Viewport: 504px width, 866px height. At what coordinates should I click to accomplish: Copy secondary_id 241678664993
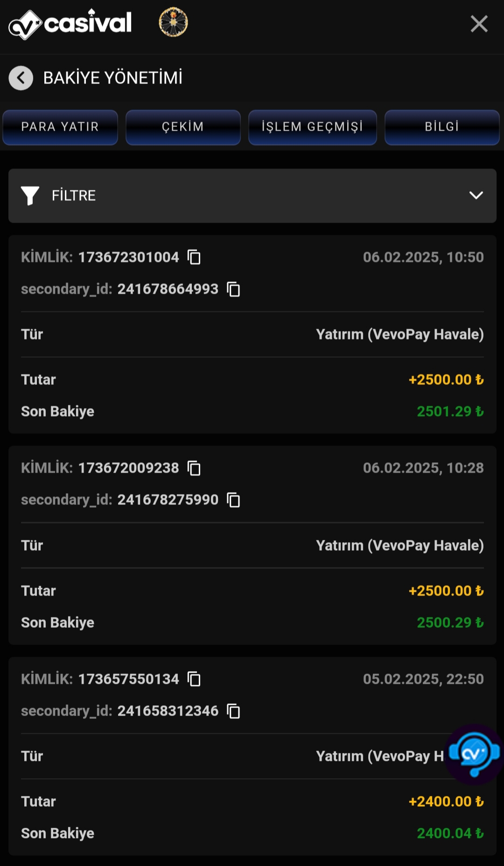tap(233, 289)
